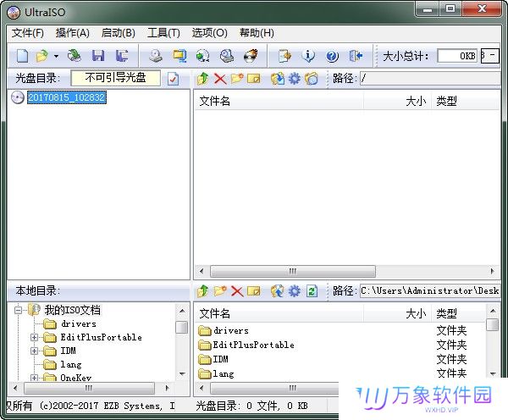
Task: Expand the OneKey tree node
Action: tap(35, 378)
